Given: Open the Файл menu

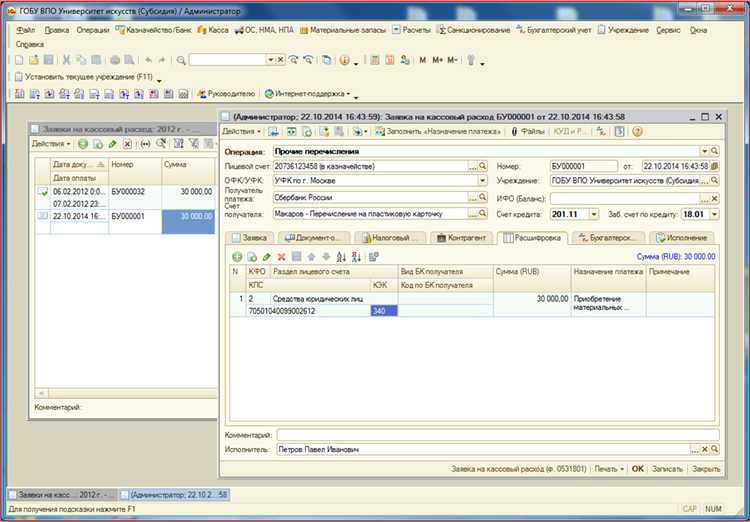Looking at the screenshot, I should 25,30.
